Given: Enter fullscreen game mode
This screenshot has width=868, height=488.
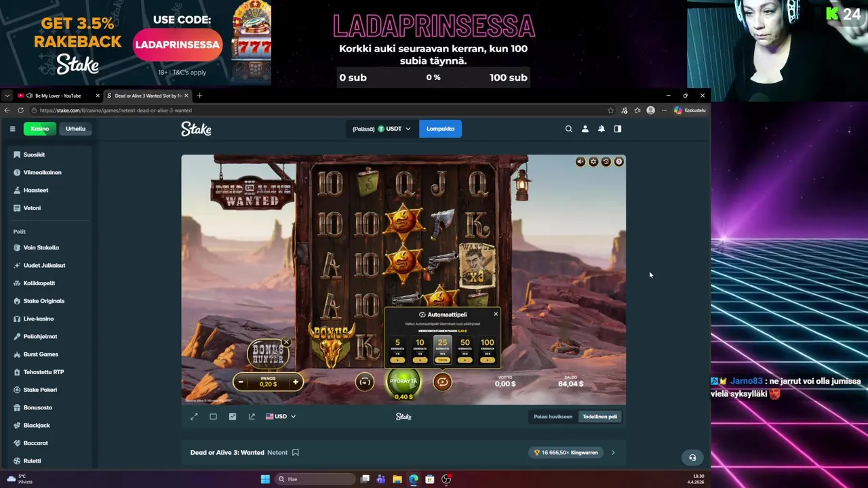Looking at the screenshot, I should [194, 417].
